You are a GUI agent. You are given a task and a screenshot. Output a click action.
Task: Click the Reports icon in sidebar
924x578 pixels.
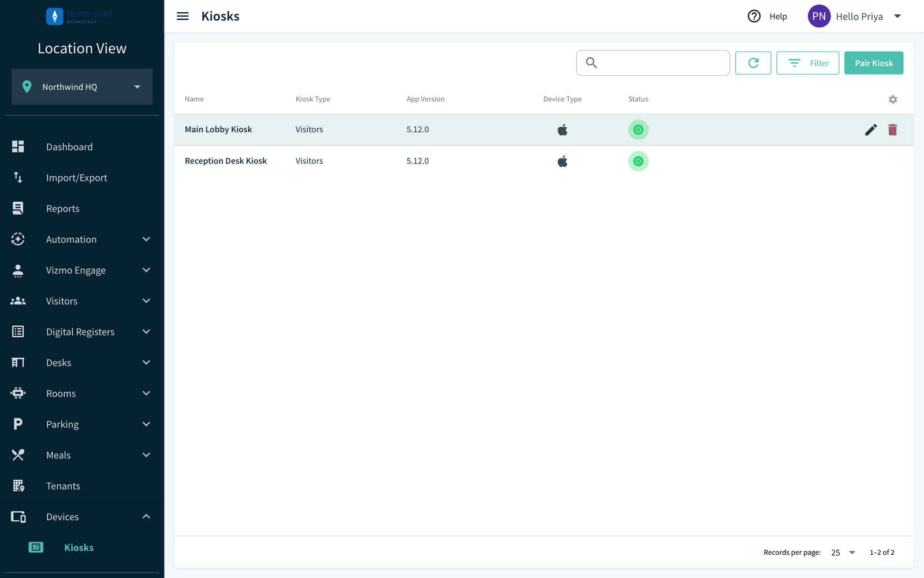[18, 208]
